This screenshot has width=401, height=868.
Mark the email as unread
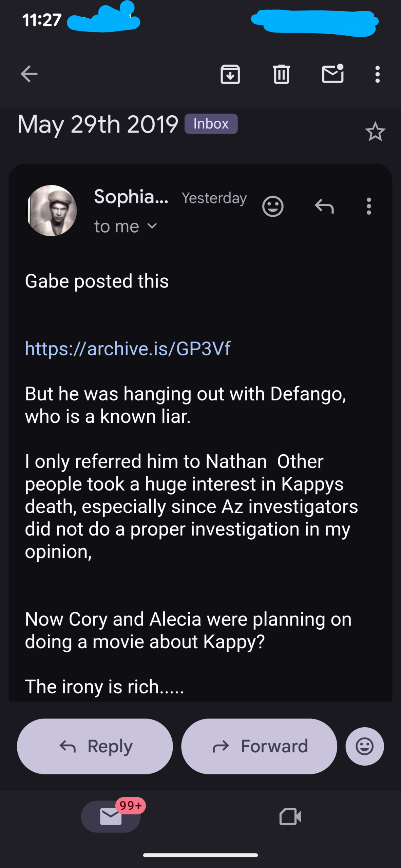click(332, 74)
